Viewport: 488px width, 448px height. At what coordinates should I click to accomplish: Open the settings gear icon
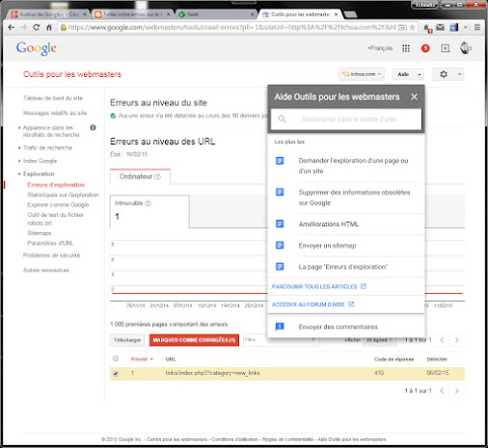click(x=444, y=74)
